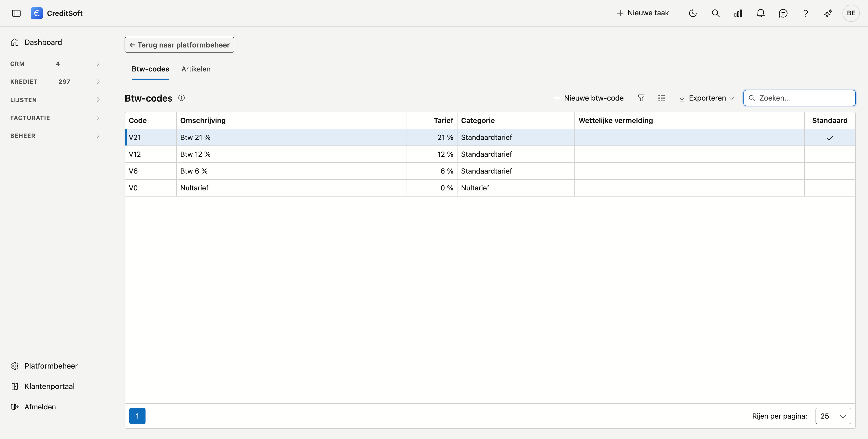Viewport: 868px width, 439px height.
Task: Open help question mark icon
Action: pyautogui.click(x=805, y=13)
